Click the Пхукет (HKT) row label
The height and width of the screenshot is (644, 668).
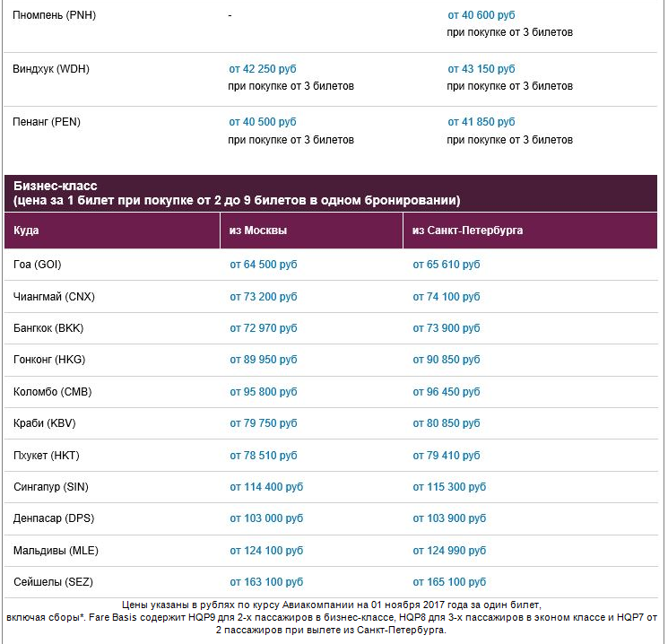(47, 456)
